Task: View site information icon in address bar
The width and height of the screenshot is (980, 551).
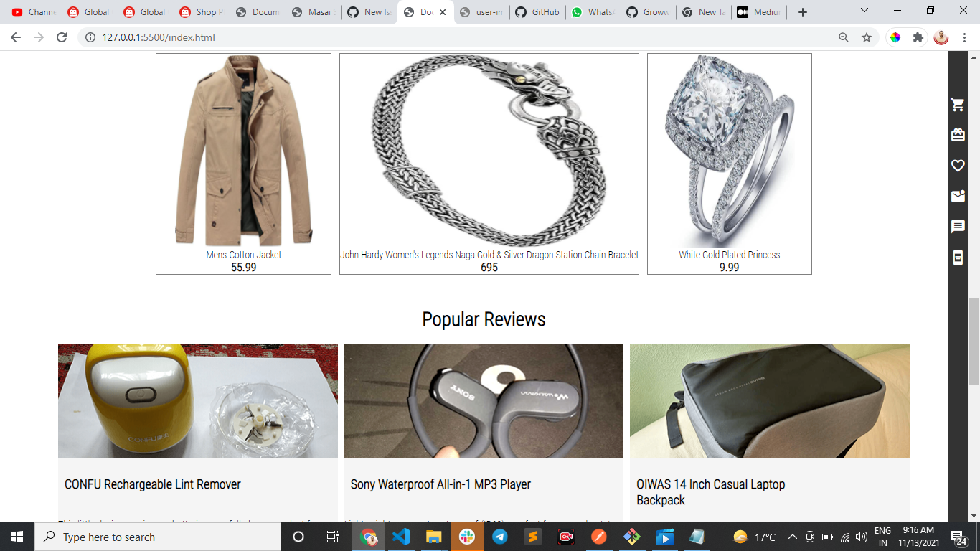Action: 90,37
